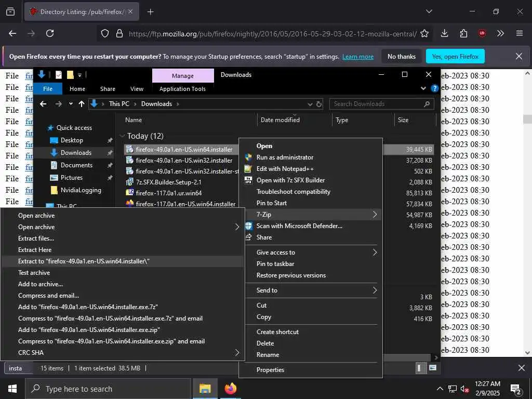Image resolution: width=532 pixels, height=399 pixels.
Task: Show hidden system tray icons chevron
Action: (x=440, y=389)
